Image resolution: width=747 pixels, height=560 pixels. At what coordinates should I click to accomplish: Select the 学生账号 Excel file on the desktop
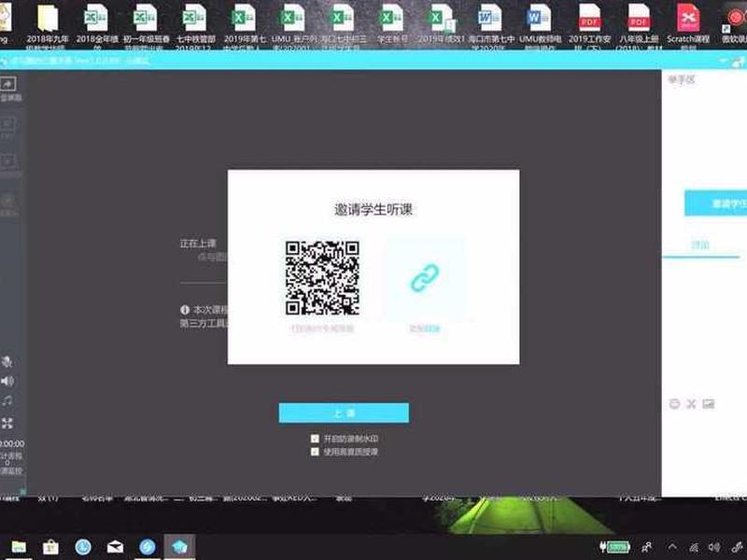(392, 24)
